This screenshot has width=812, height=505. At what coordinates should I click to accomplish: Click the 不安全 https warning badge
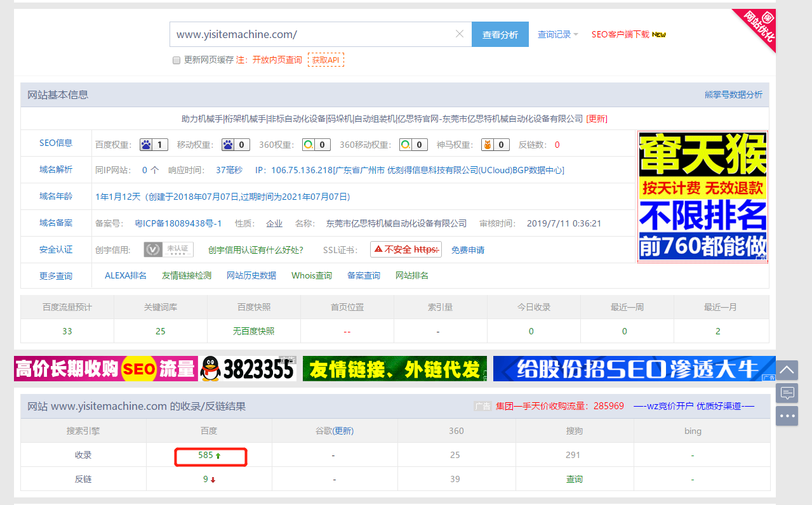(406, 250)
